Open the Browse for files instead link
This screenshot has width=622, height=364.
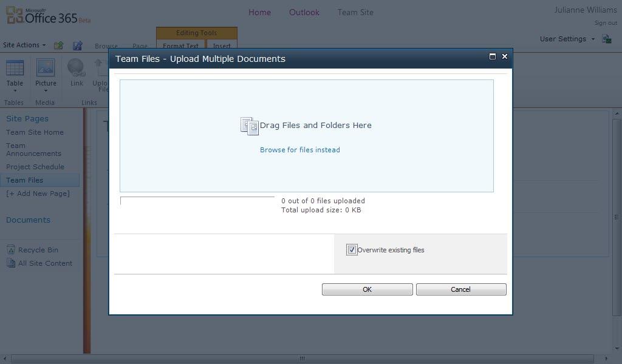point(300,150)
